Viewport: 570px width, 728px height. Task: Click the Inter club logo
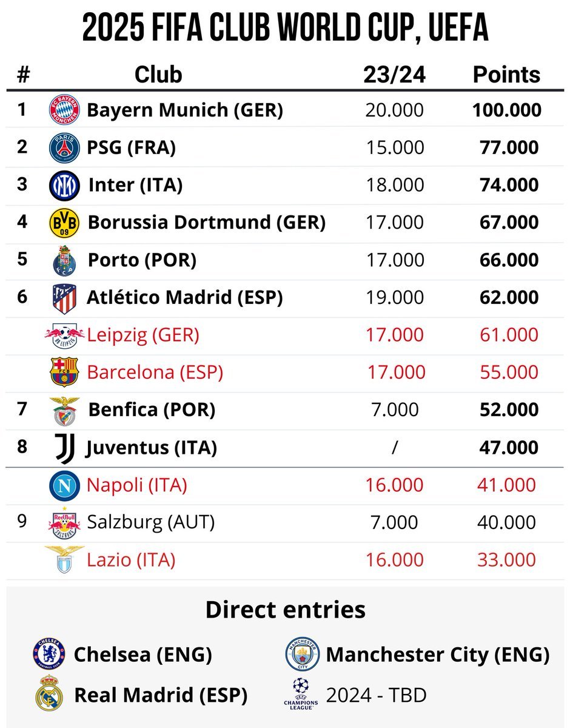(64, 186)
